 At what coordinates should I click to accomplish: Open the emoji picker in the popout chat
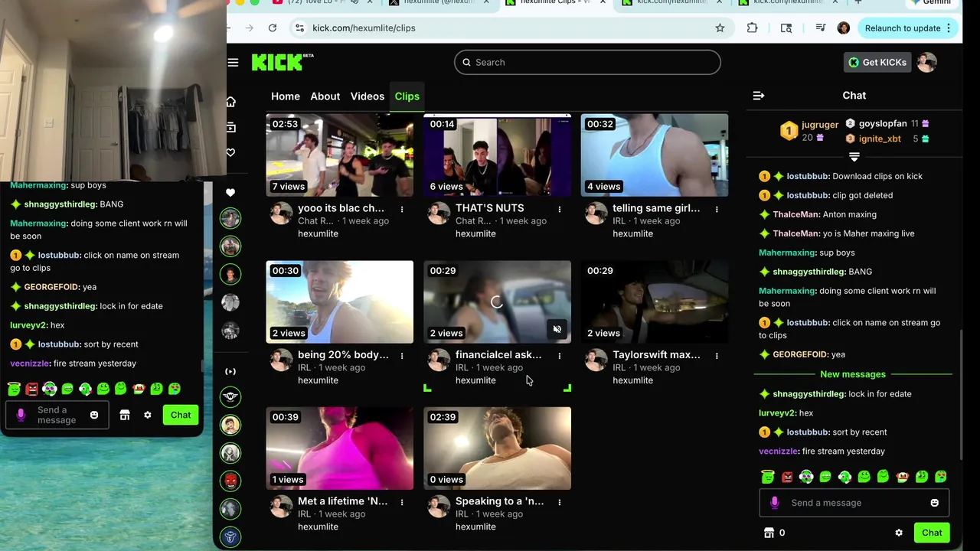[94, 415]
